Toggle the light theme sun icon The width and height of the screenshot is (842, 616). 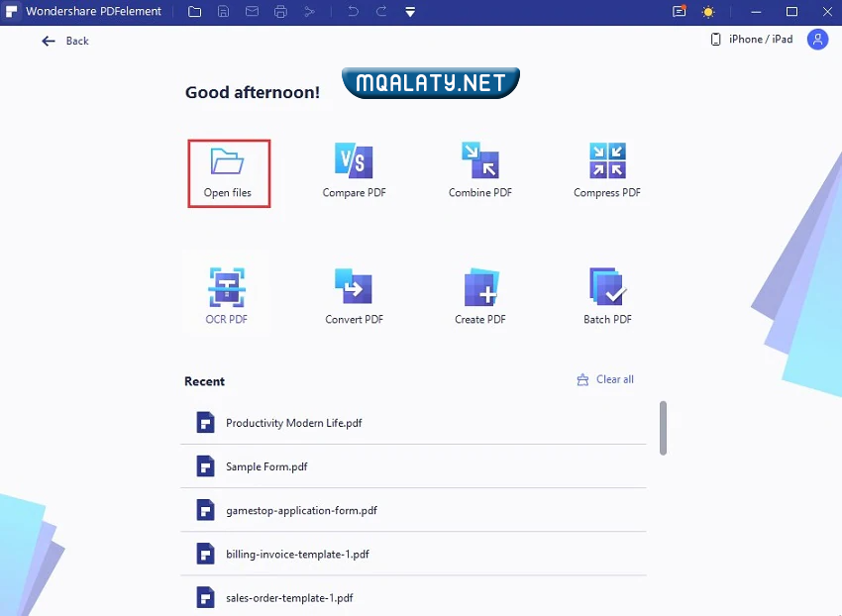708,12
